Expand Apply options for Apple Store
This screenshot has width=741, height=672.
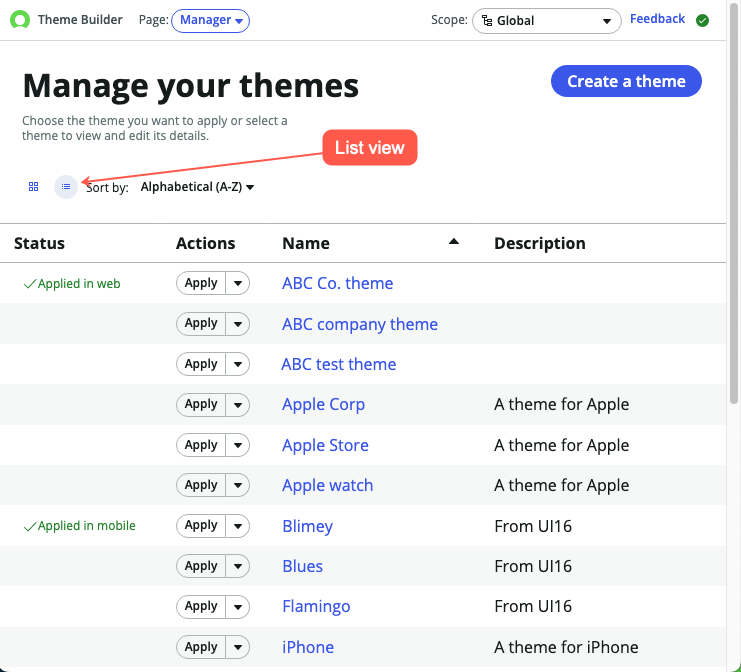click(238, 445)
